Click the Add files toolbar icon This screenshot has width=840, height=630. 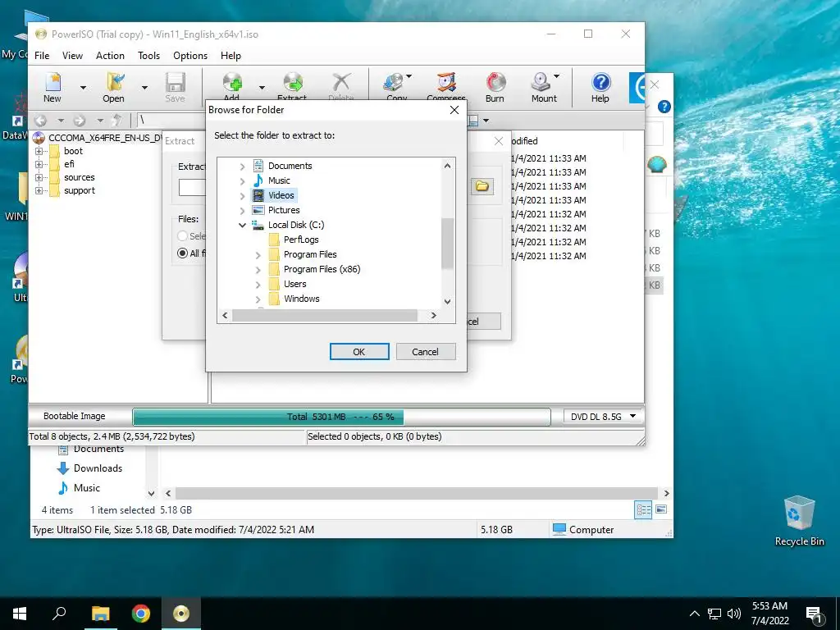(232, 86)
